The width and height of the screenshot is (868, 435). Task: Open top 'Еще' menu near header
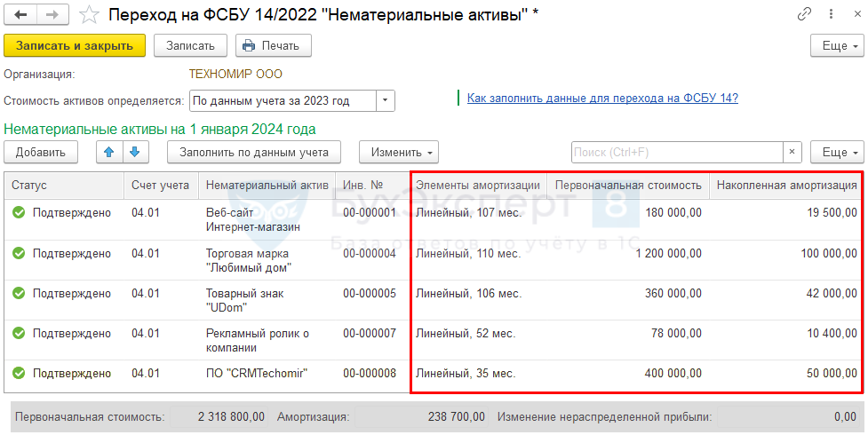[836, 45]
